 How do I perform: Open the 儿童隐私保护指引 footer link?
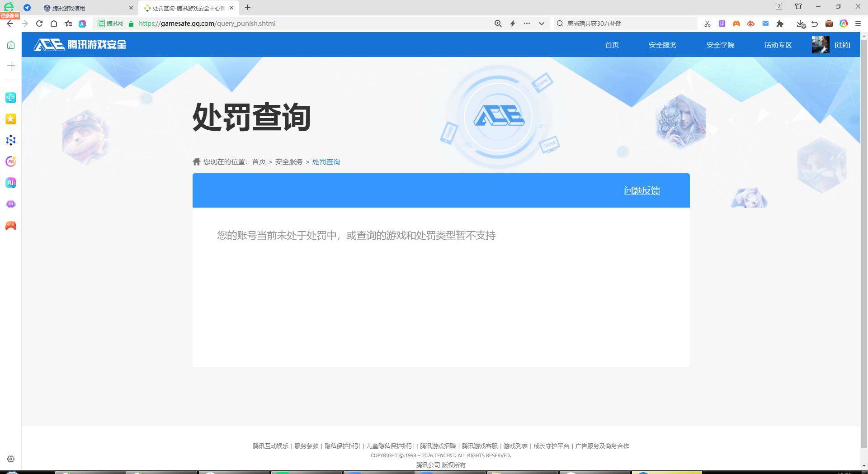point(390,446)
